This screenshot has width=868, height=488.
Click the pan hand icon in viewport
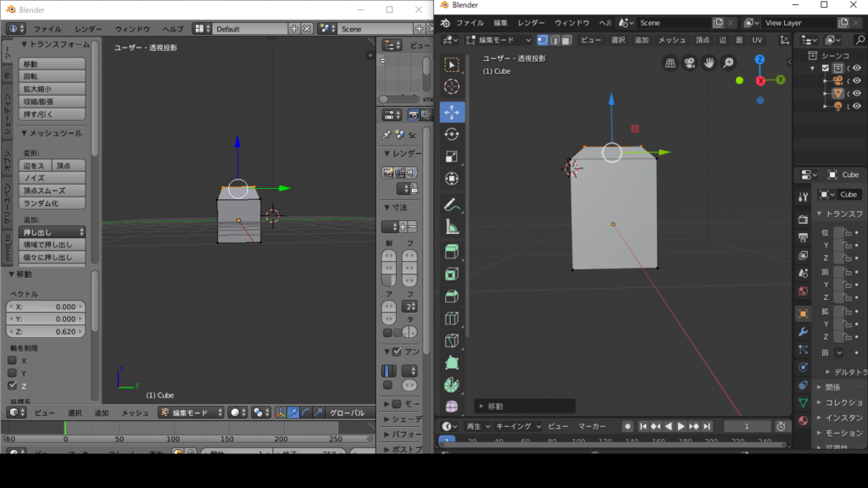[708, 63]
